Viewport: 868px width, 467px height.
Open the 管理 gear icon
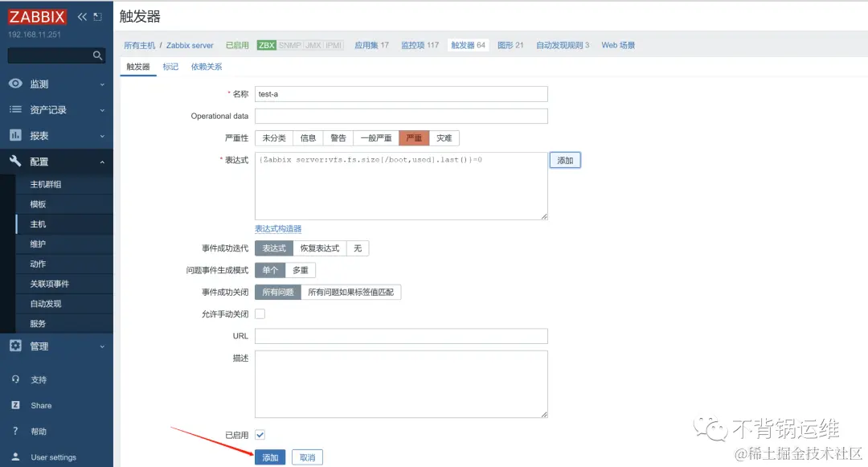(16, 346)
